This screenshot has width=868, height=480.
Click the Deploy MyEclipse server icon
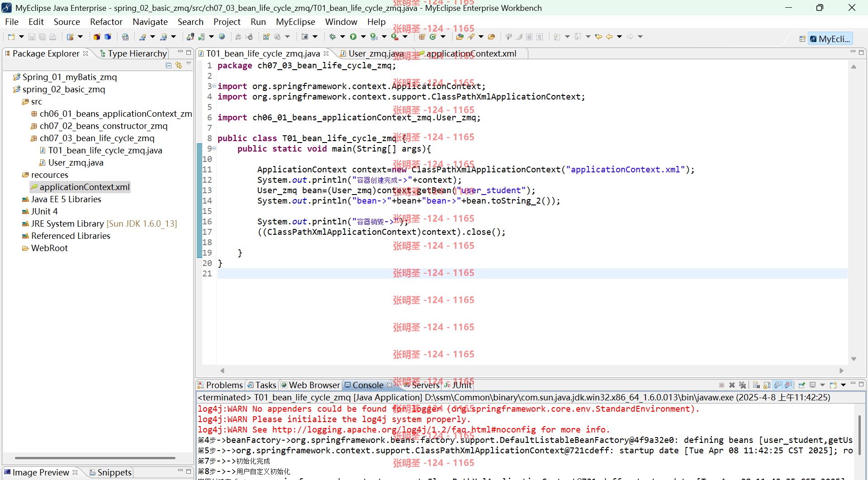(x=190, y=37)
